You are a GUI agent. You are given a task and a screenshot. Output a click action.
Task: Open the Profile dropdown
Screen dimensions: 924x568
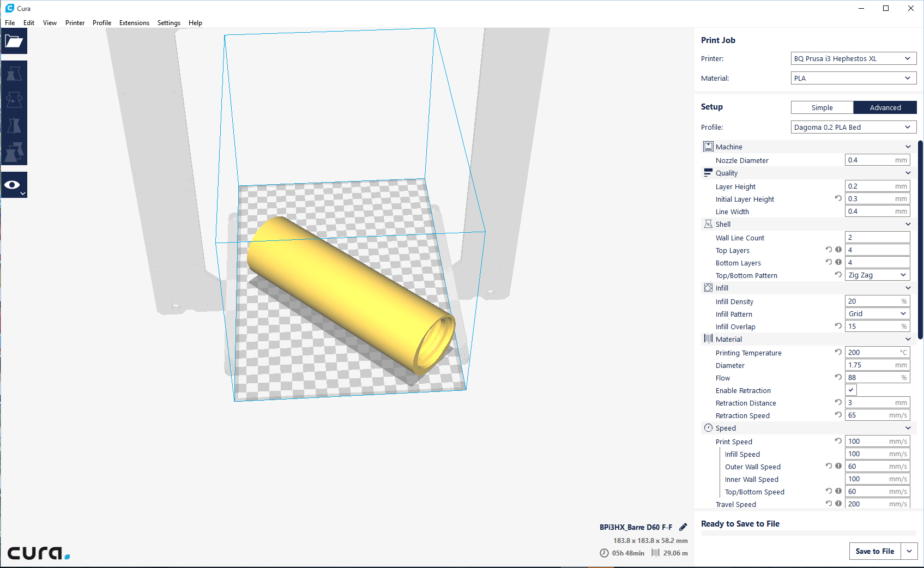[x=854, y=128]
